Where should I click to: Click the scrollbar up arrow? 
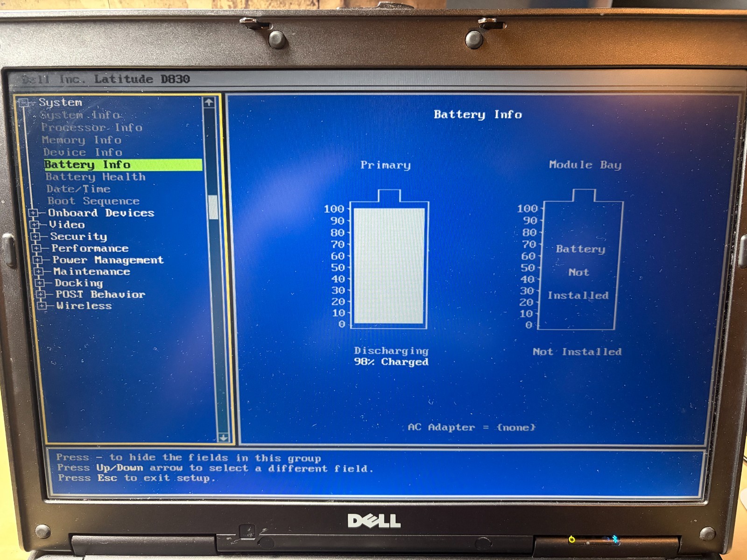click(209, 102)
